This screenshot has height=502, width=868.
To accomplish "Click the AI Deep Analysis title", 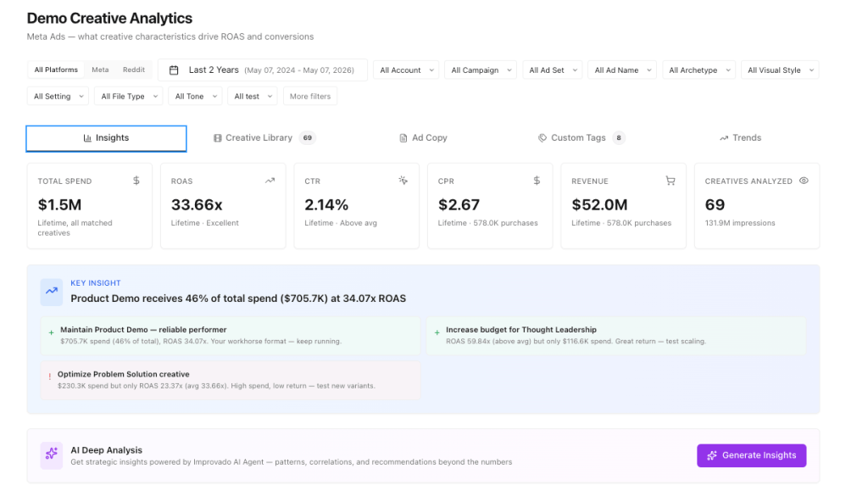I will (106, 450).
